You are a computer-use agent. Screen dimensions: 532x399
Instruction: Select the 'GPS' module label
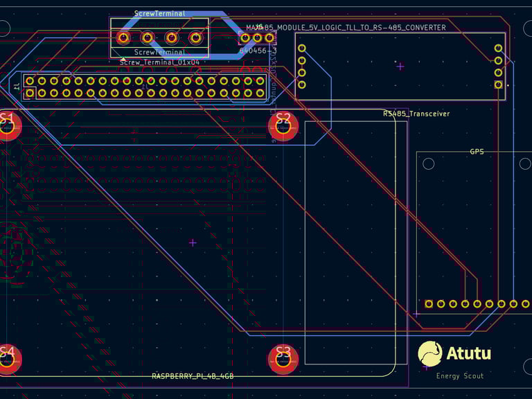(477, 152)
